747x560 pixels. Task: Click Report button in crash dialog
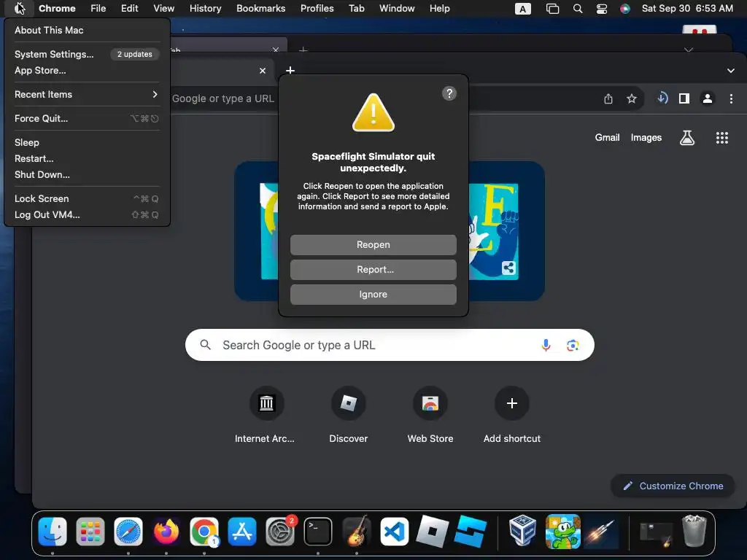coord(373,270)
